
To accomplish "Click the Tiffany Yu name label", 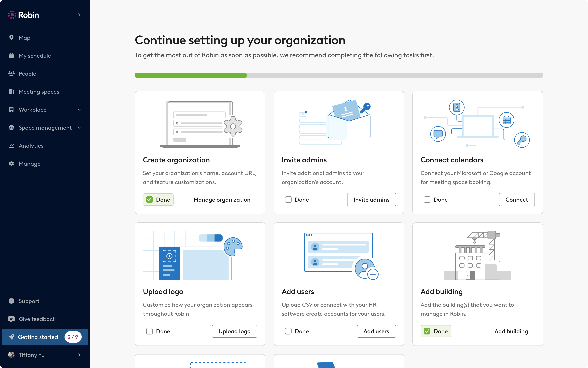I will 32,355.
